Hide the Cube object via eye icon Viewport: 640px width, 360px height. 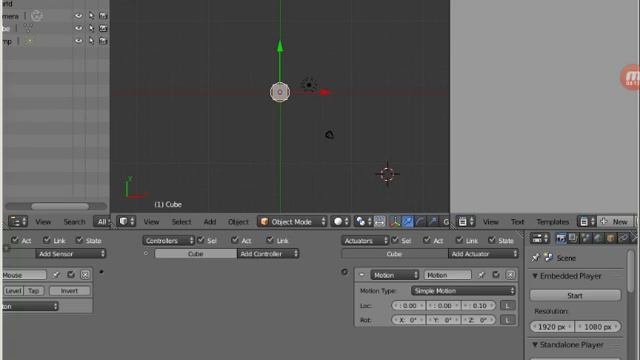click(78, 28)
